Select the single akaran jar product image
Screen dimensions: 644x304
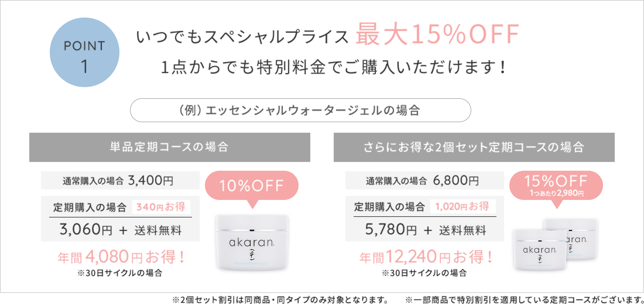pos(252,243)
